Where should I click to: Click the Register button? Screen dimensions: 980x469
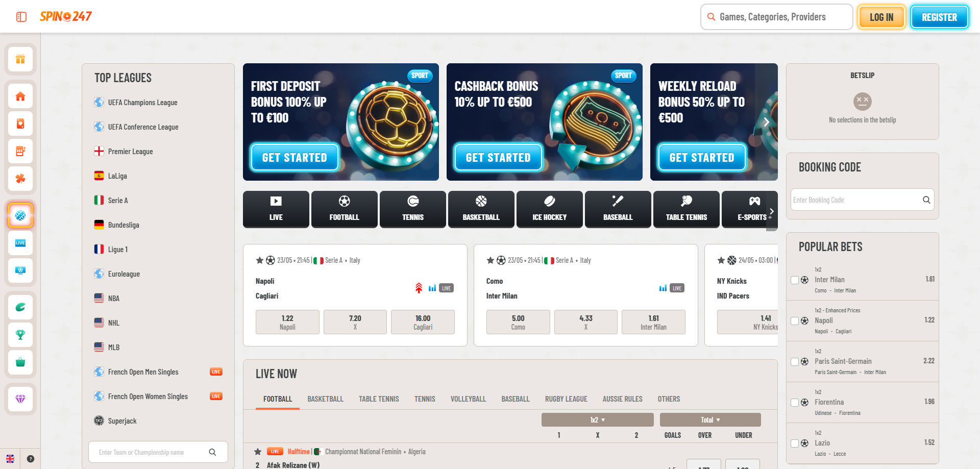click(x=939, y=17)
